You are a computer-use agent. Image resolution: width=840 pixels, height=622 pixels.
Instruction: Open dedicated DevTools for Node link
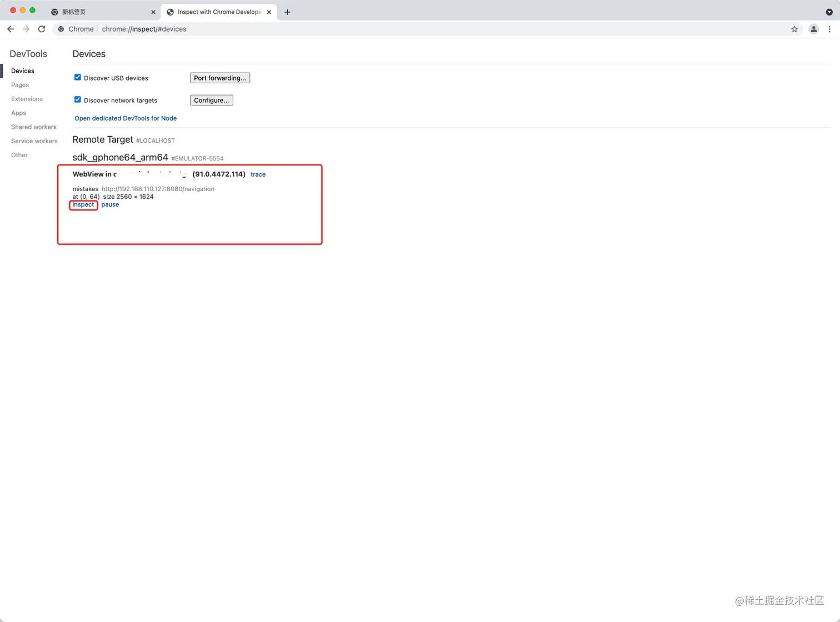point(126,118)
